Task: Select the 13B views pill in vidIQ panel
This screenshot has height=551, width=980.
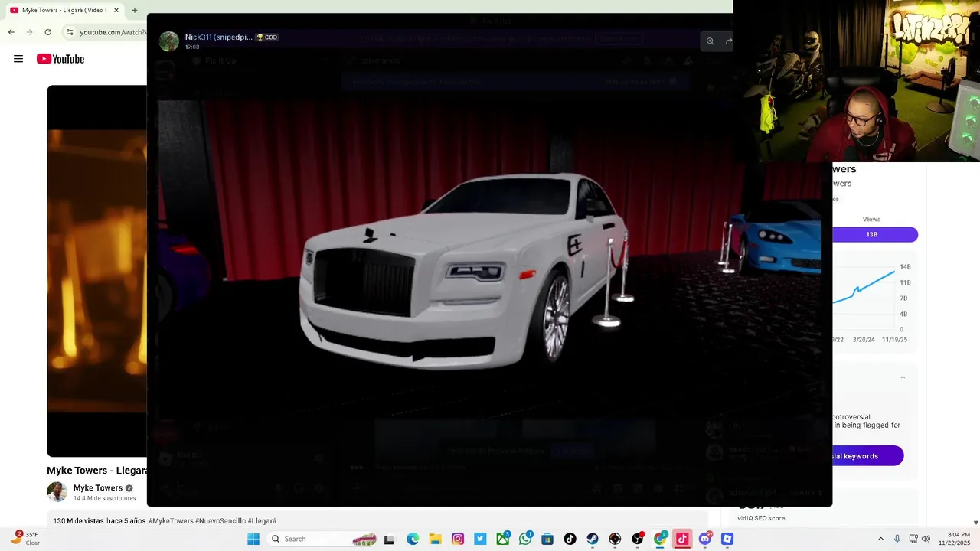Action: (874, 235)
